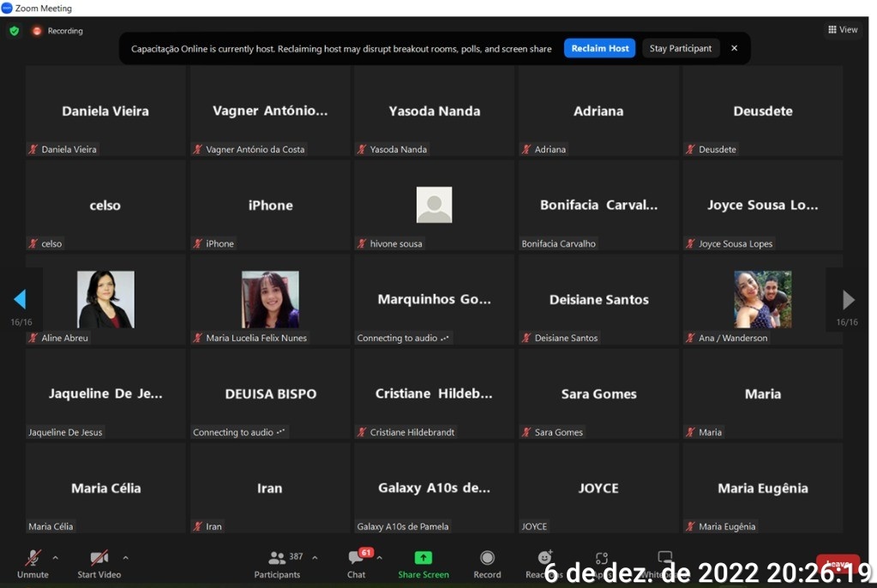Expand video options arrow beside Start Video
The height and width of the screenshot is (588, 877).
click(126, 557)
